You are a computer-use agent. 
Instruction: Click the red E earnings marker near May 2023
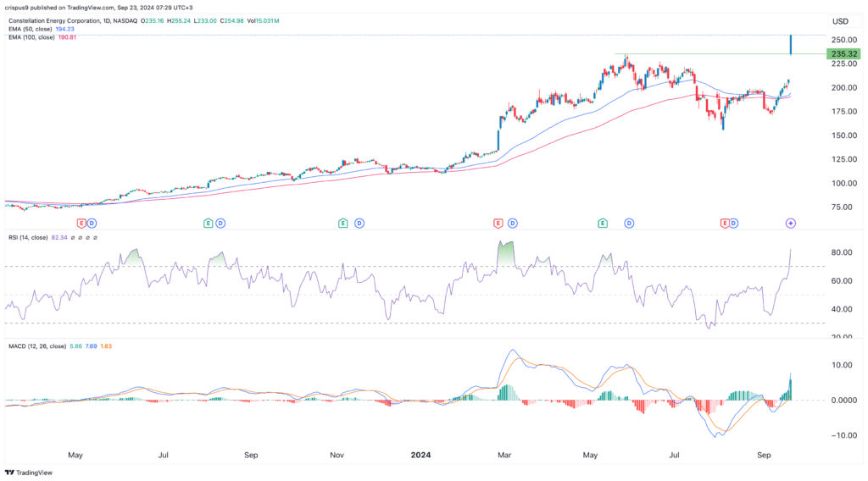[81, 224]
